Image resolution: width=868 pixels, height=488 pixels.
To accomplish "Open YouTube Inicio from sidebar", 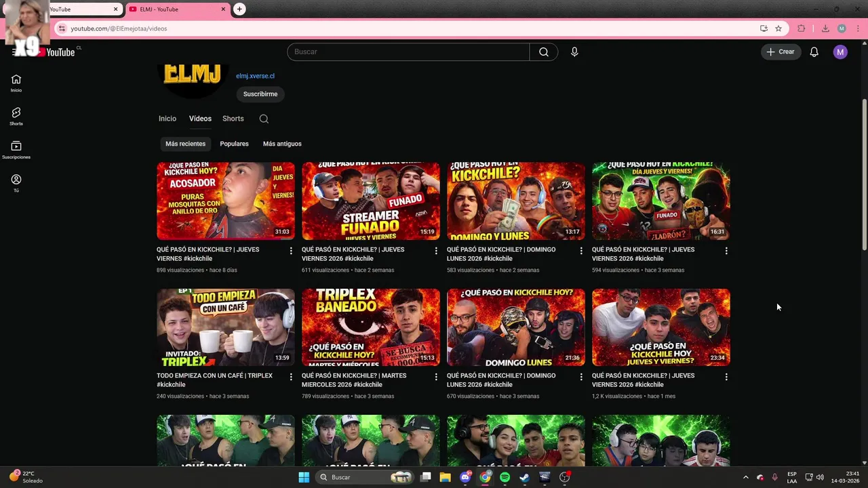I will tap(16, 83).
